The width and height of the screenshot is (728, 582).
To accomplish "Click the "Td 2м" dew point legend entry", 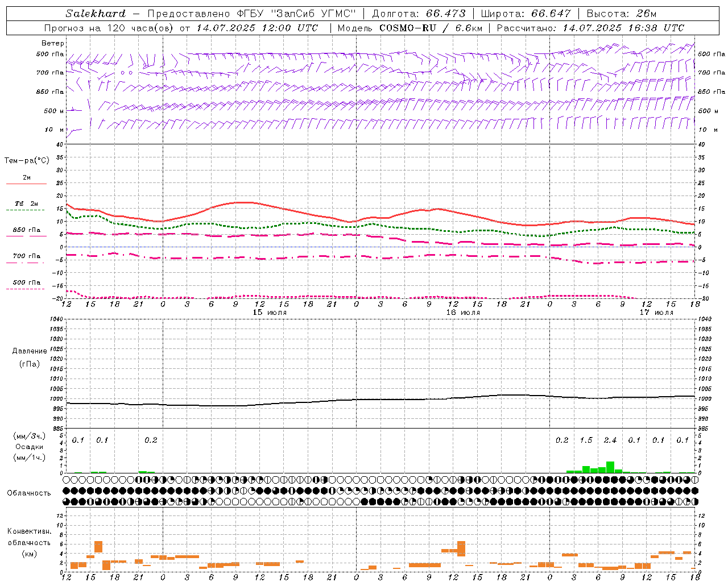I will point(26,203).
